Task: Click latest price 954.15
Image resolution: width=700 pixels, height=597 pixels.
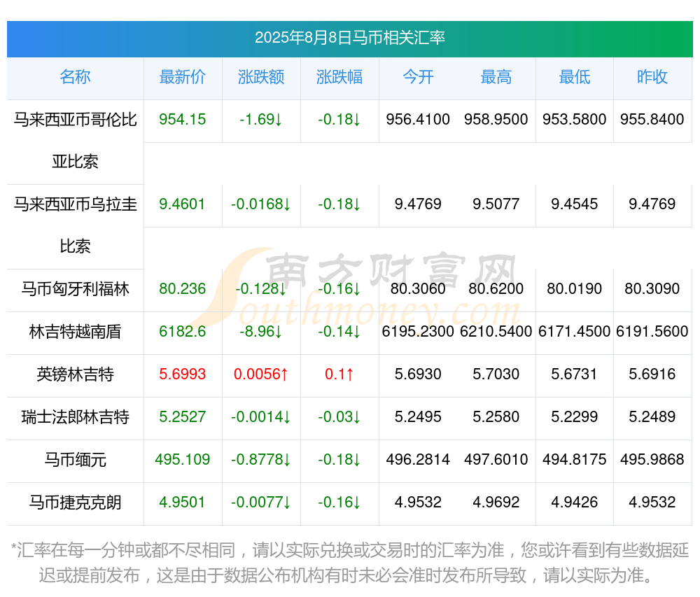Action: (182, 120)
